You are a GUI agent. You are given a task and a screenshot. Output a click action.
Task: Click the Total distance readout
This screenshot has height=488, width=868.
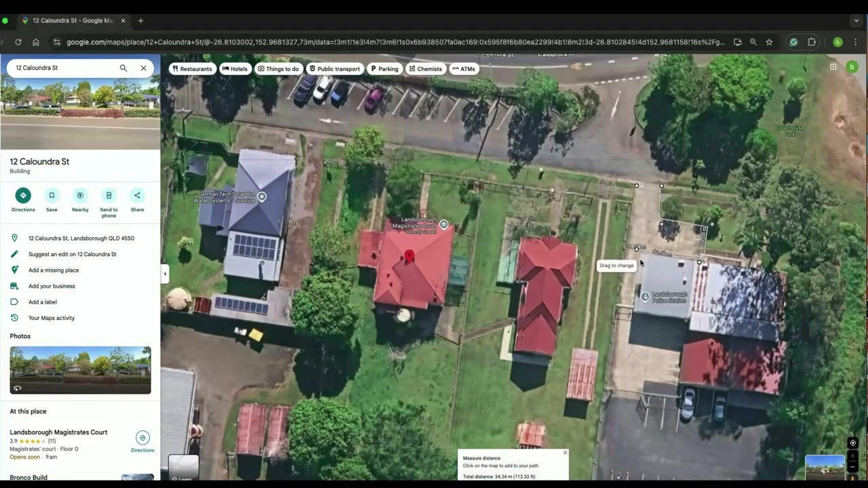pyautogui.click(x=498, y=476)
